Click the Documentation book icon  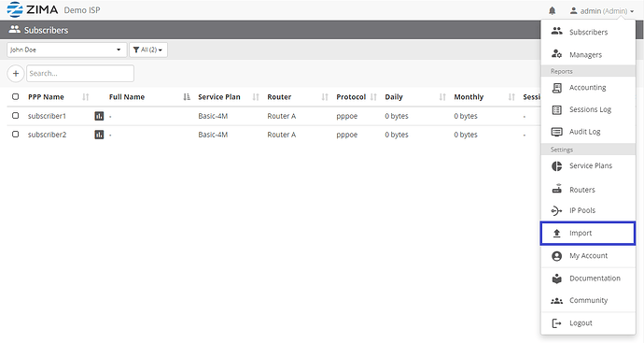pyautogui.click(x=556, y=279)
